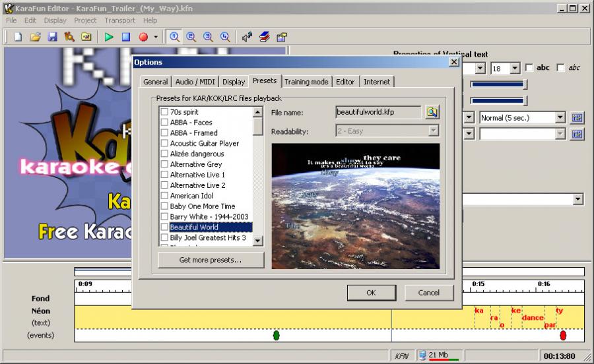Open the Transport menu
The height and width of the screenshot is (364, 594).
[119, 20]
